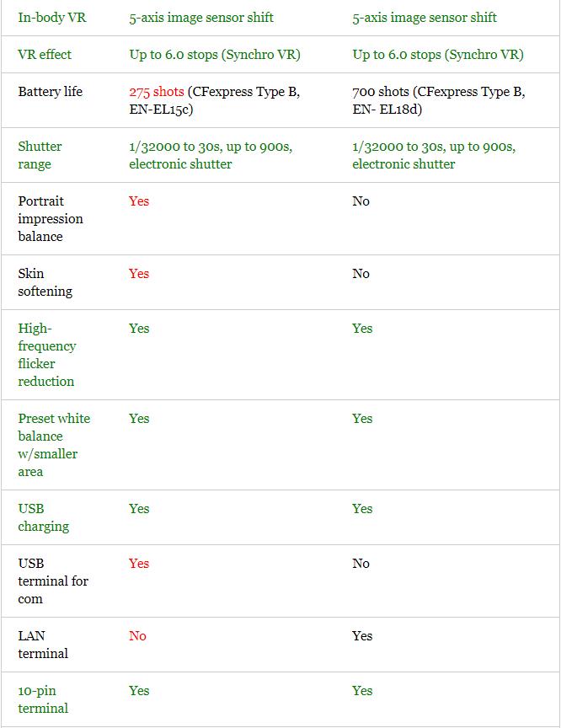Select the "High-frequency flicker reduction" label

coord(47,355)
